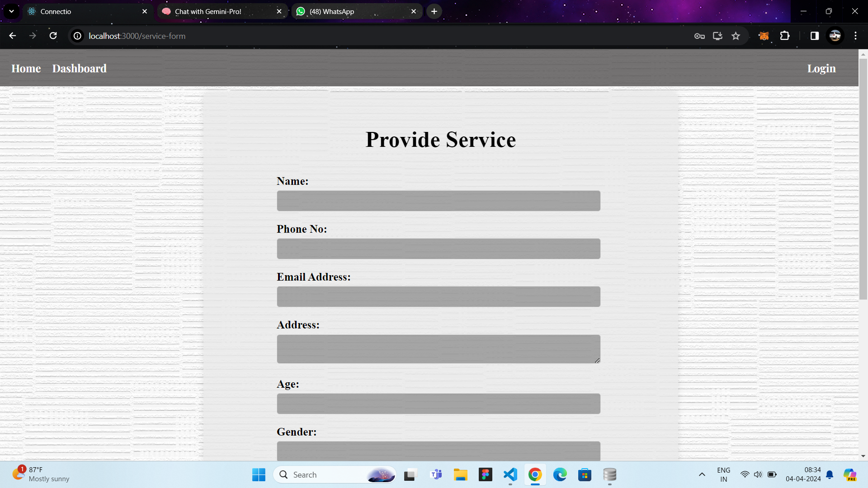Screen dimensions: 868x488
Task: View site information icon in address bar
Action: (x=78, y=36)
